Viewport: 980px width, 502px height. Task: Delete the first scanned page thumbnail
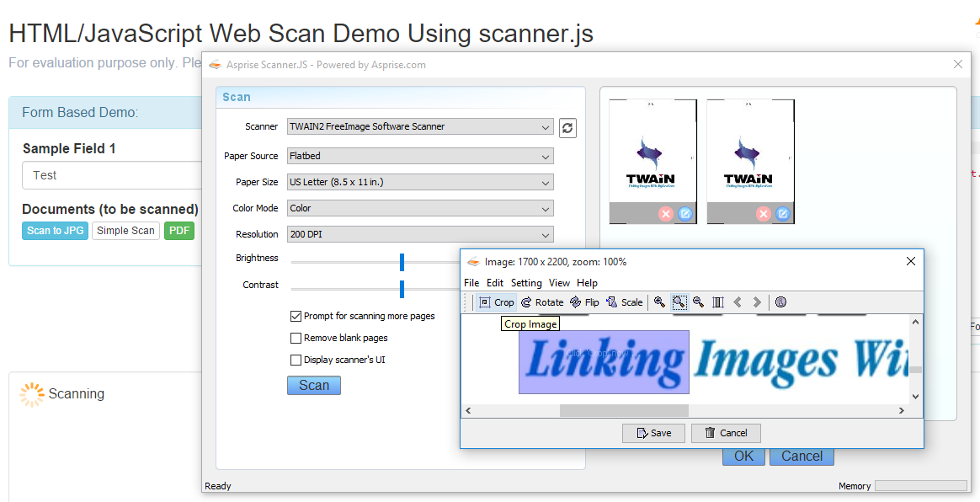coord(666,214)
